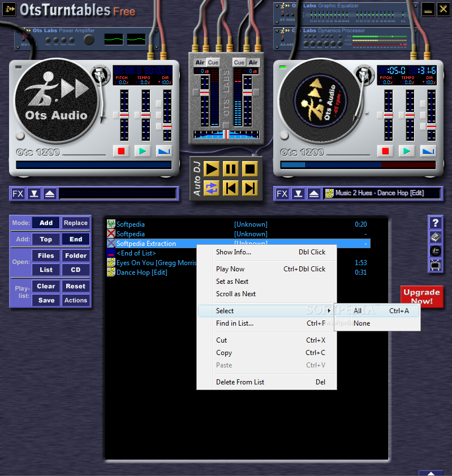Screen dimensions: 452x476
Task: Click right deck track progress bar
Action: coord(358,165)
